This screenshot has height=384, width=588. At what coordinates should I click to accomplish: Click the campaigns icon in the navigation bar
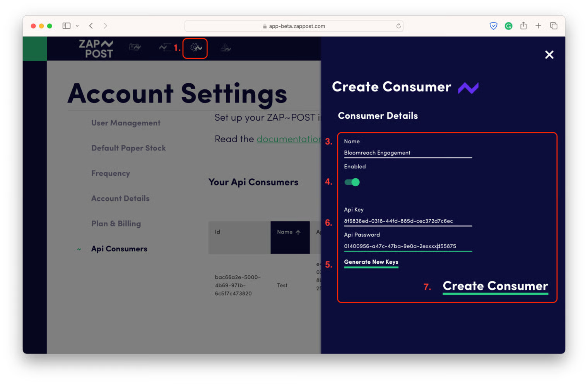134,47
